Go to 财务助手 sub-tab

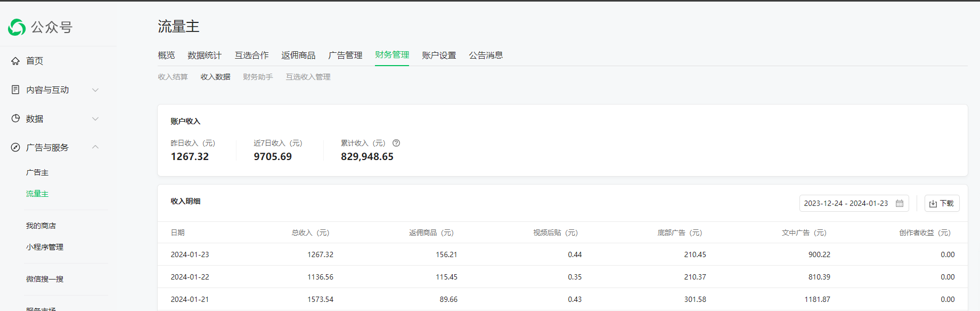coord(258,77)
